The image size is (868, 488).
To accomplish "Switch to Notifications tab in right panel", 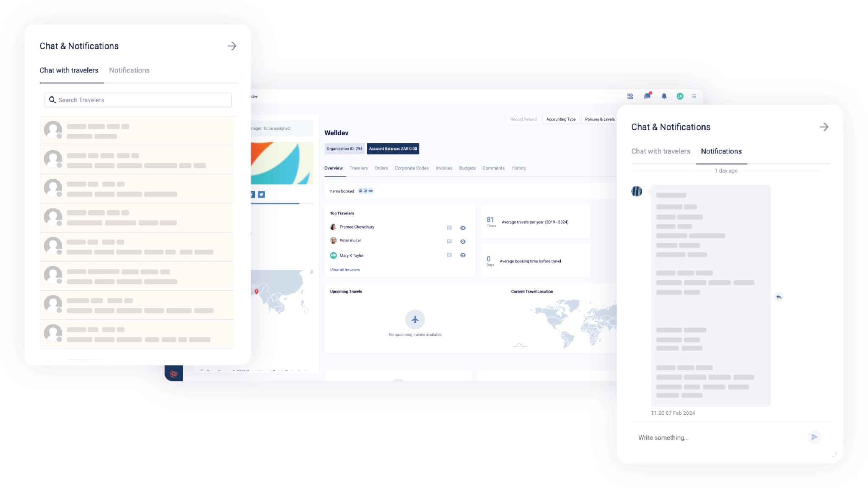I will pos(721,151).
